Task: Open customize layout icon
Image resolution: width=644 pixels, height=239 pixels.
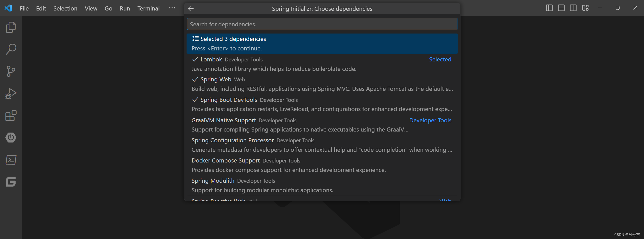Action: [x=585, y=8]
